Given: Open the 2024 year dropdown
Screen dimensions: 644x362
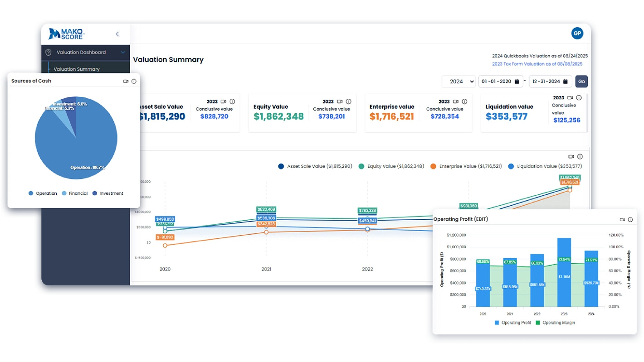Looking at the screenshot, I should (459, 82).
